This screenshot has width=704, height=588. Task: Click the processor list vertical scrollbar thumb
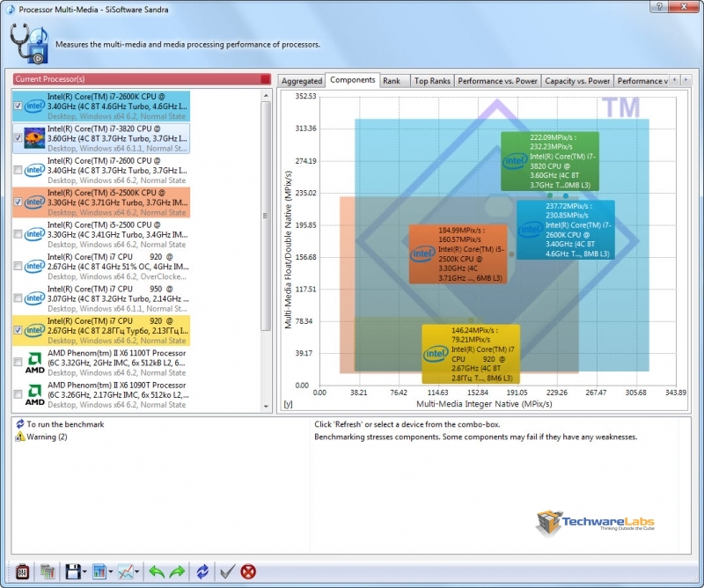(266, 216)
